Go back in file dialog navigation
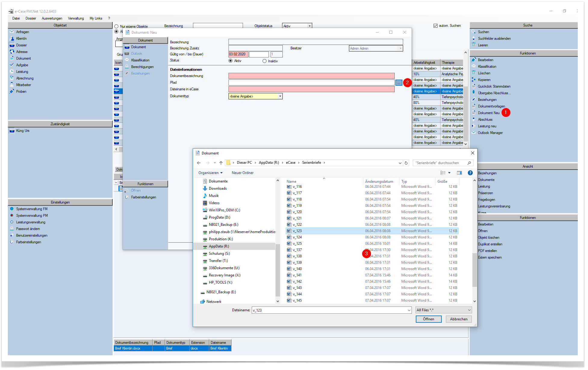 pyautogui.click(x=199, y=163)
